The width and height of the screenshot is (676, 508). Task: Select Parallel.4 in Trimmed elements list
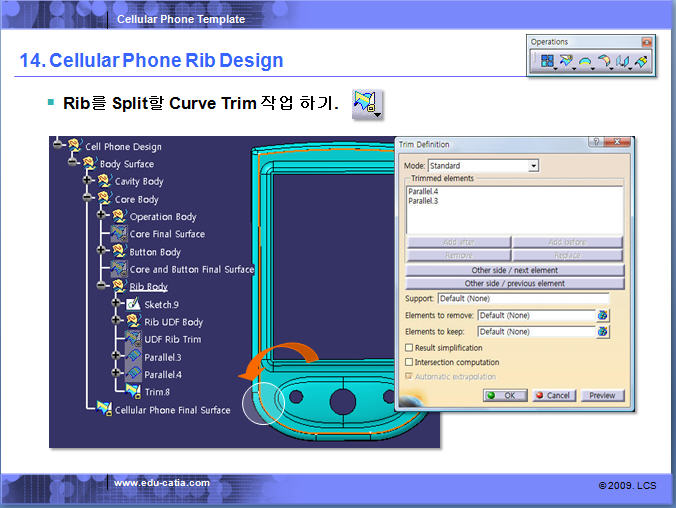coord(422,191)
